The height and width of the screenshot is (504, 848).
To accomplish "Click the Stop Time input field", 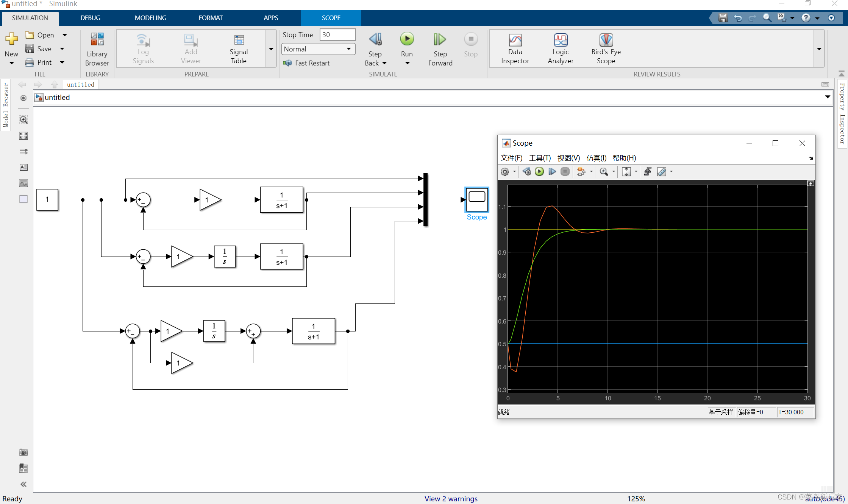I will click(337, 35).
